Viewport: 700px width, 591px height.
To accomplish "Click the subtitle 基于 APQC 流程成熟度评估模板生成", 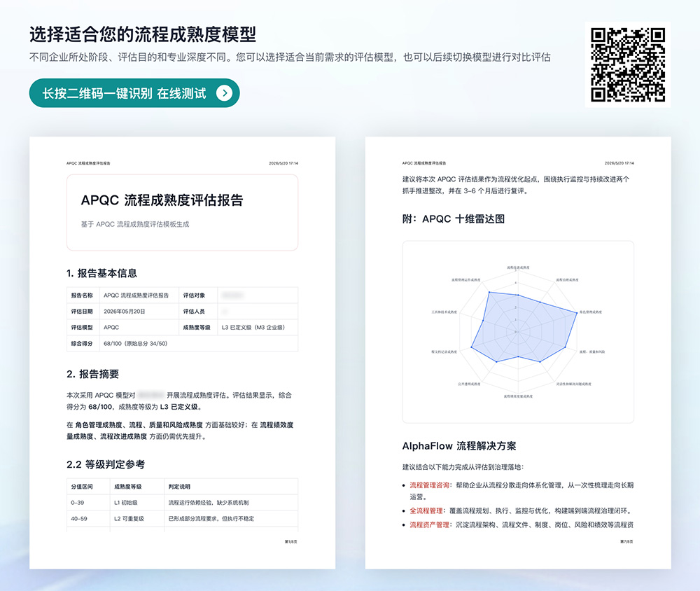I will pos(135,224).
